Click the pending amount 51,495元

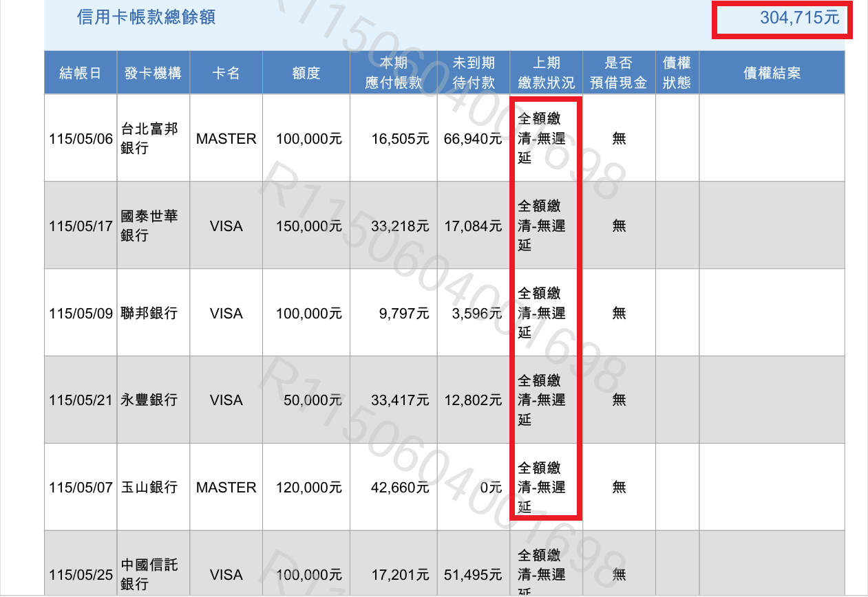[x=473, y=574]
